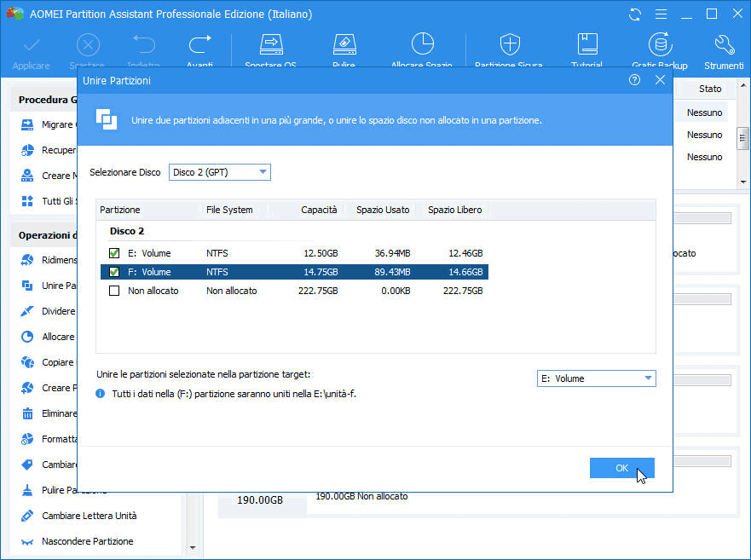The width and height of the screenshot is (751, 560).
Task: Uncheck the E: Volume partition checkbox
Action: point(115,253)
